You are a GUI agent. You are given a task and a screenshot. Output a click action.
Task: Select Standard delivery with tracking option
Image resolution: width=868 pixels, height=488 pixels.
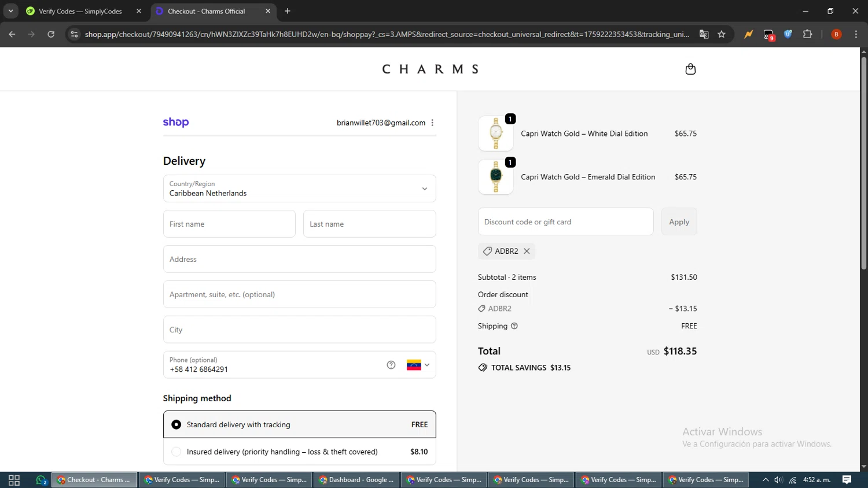coord(300,424)
